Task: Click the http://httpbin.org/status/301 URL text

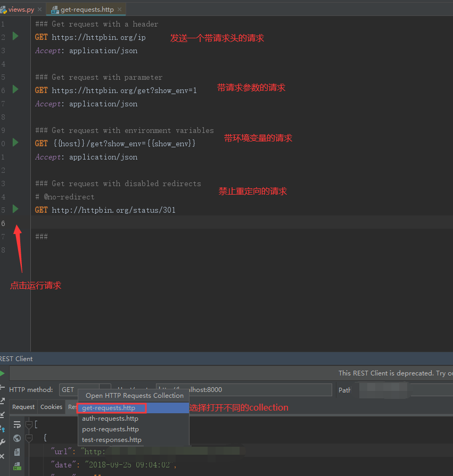Action: click(x=113, y=210)
